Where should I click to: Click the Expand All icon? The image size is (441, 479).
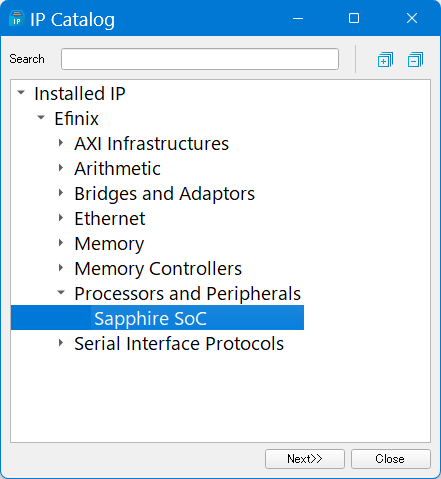(x=385, y=60)
